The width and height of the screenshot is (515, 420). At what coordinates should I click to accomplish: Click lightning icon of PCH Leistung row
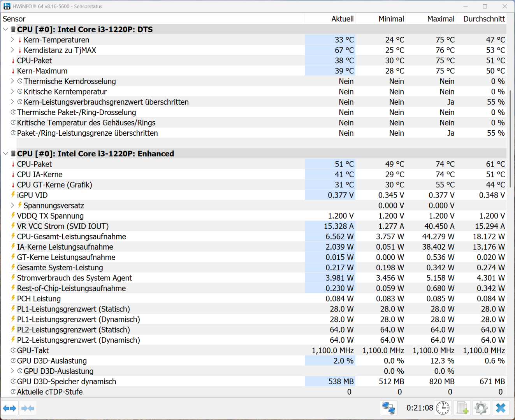click(13, 298)
